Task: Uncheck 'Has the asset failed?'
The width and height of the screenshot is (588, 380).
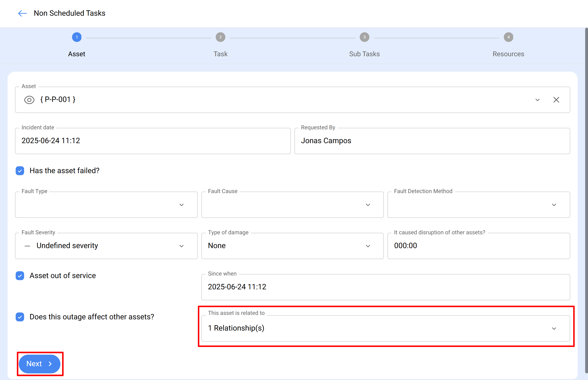Action: (20, 171)
